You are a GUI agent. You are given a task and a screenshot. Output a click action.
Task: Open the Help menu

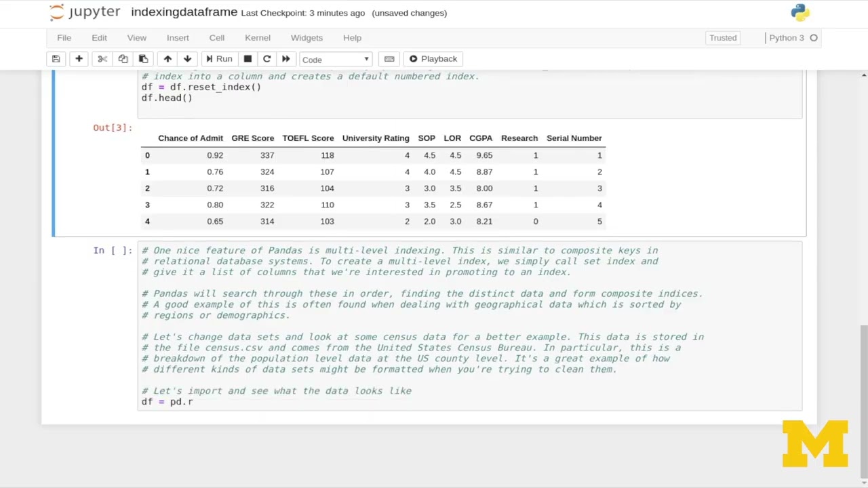352,38
